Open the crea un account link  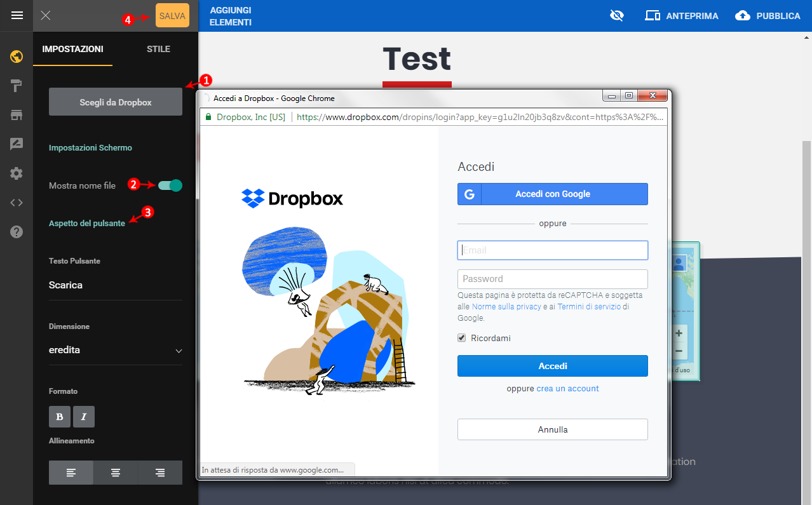click(x=567, y=388)
